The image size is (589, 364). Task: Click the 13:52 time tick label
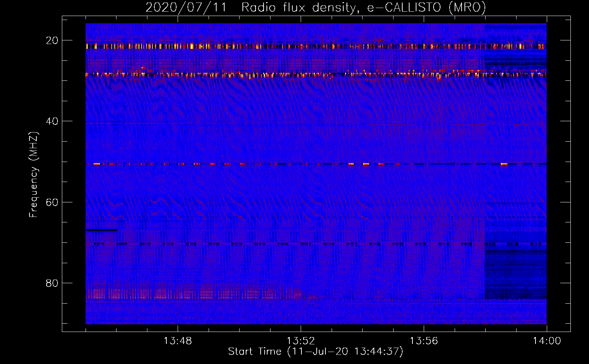click(301, 341)
